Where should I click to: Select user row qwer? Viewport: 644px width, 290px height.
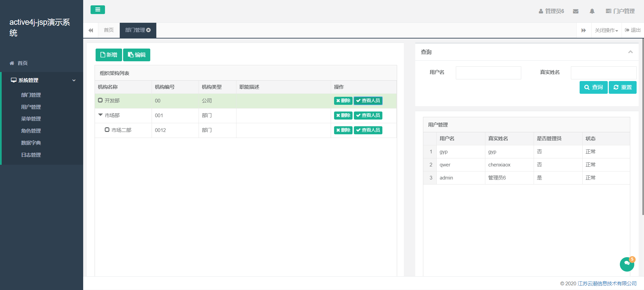pos(527,165)
